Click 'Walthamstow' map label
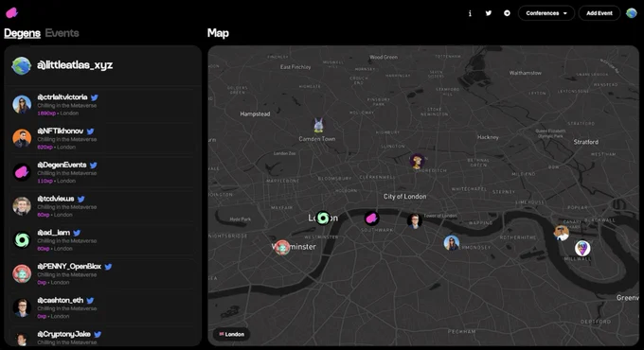The width and height of the screenshot is (644, 350). [526, 73]
